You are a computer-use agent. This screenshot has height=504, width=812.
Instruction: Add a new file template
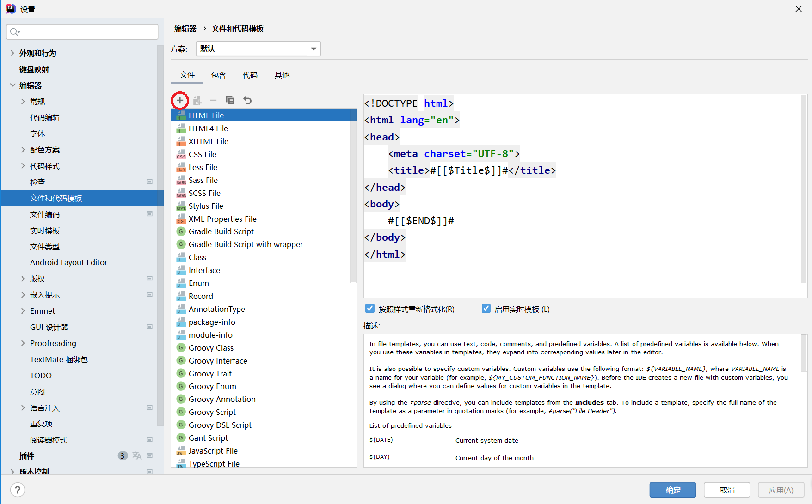click(x=180, y=100)
